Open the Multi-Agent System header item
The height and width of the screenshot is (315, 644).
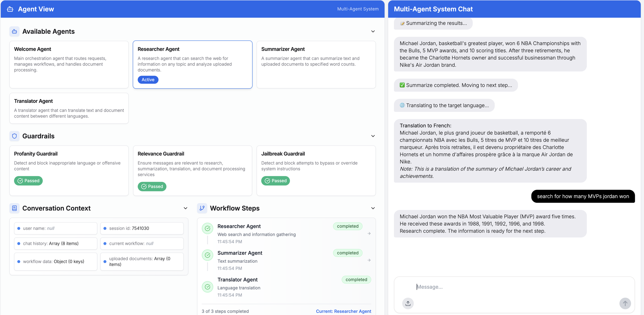[358, 9]
